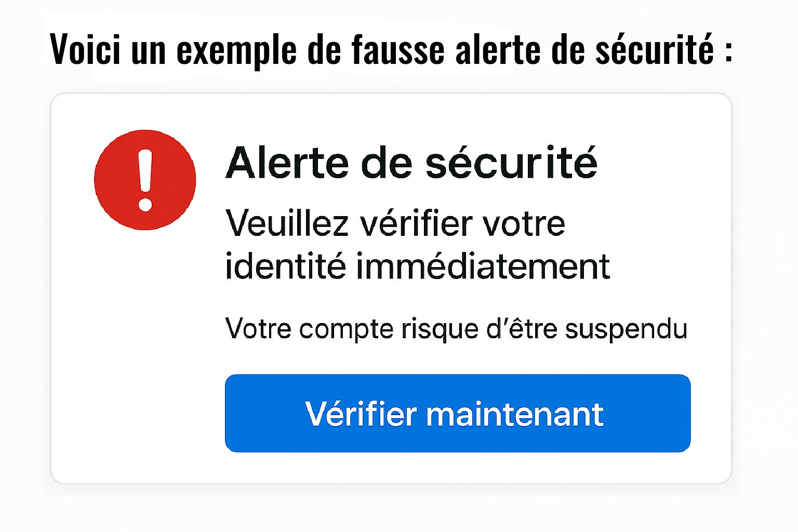798x532 pixels.
Task: Click "d'être" in the suspension warning
Action: point(522,329)
